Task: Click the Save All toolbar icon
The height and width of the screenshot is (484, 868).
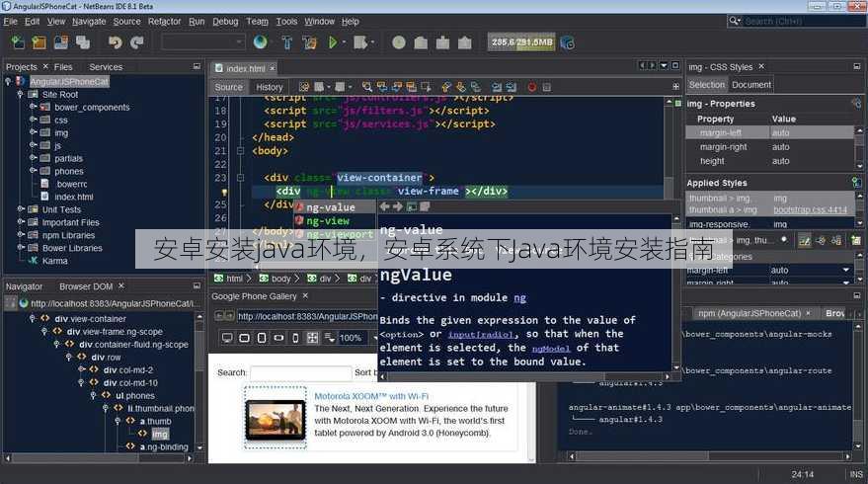Action: 83,42
